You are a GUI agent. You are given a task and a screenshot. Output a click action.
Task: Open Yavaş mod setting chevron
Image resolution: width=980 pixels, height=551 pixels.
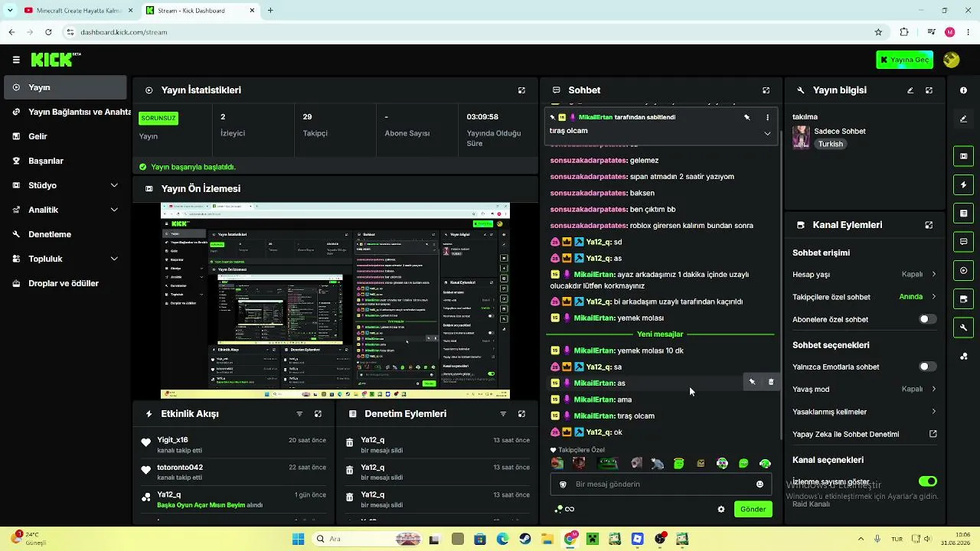[x=933, y=389]
